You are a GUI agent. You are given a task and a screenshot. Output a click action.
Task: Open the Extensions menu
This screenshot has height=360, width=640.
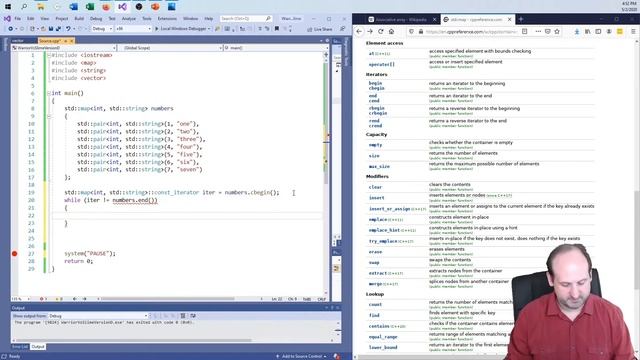pos(167,19)
